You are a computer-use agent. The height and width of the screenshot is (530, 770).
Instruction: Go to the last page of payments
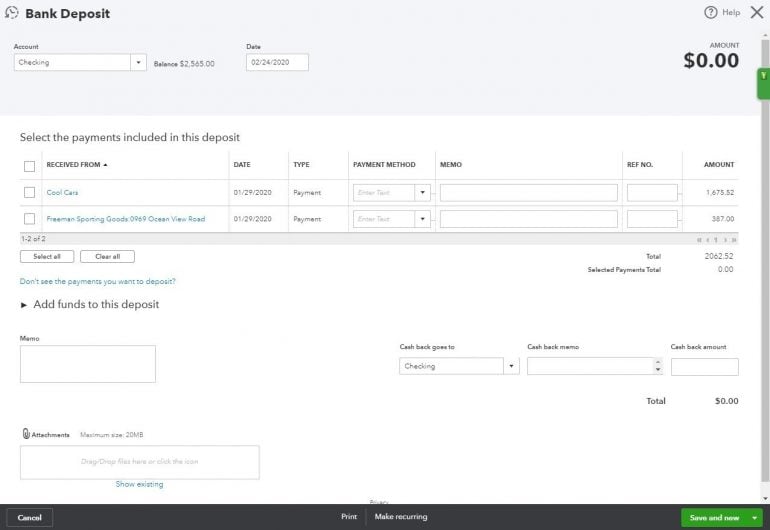point(734,240)
